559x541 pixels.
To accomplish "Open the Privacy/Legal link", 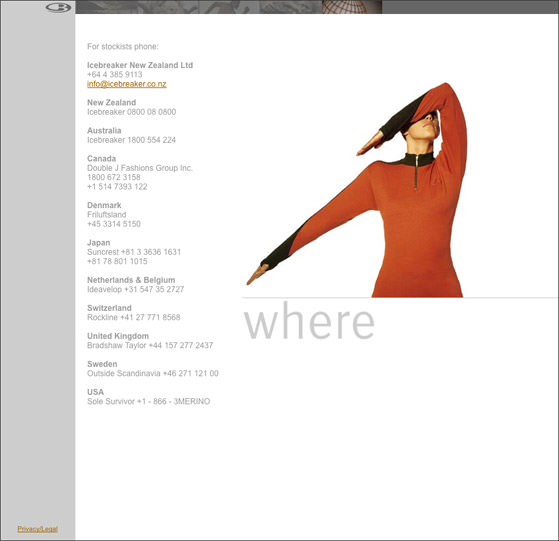I will click(x=37, y=529).
